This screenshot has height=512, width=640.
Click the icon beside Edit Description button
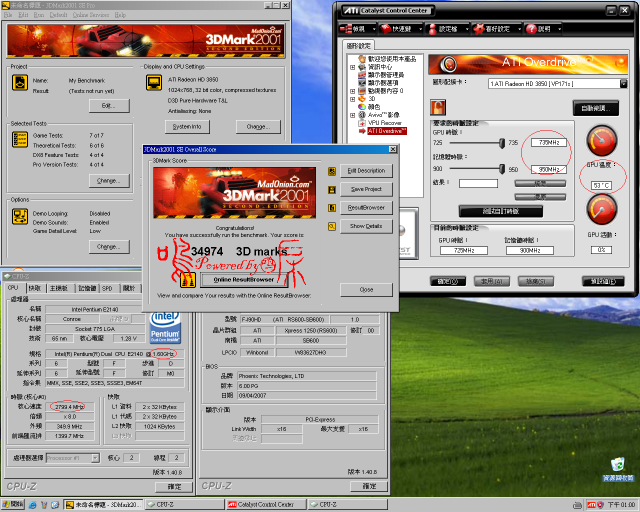[332, 171]
